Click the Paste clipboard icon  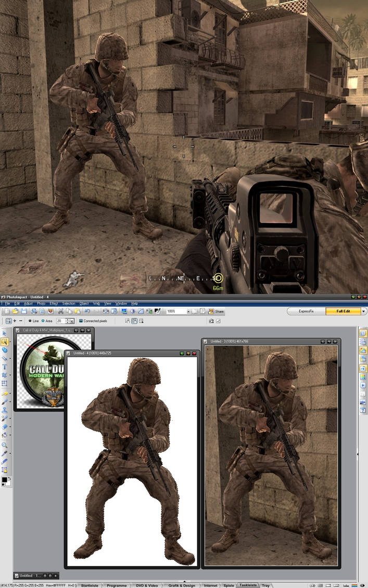[x=78, y=311]
